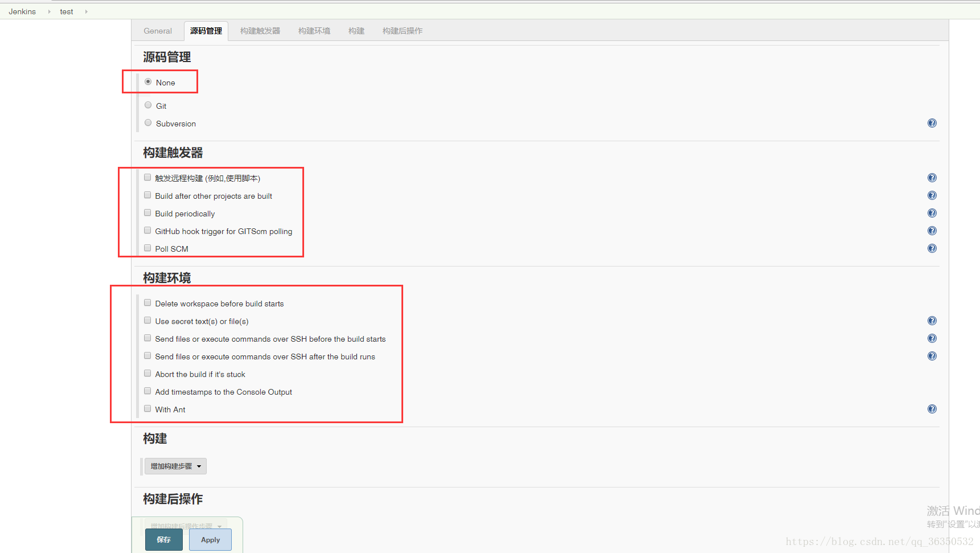Tick GitHub hook trigger for GITScm polling
Viewport: 980px width, 553px height.
147,231
